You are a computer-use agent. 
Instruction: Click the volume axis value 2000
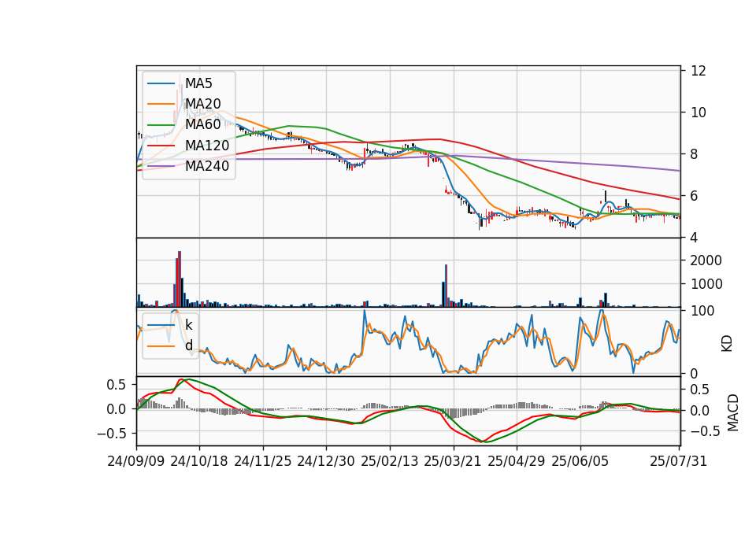click(706, 260)
